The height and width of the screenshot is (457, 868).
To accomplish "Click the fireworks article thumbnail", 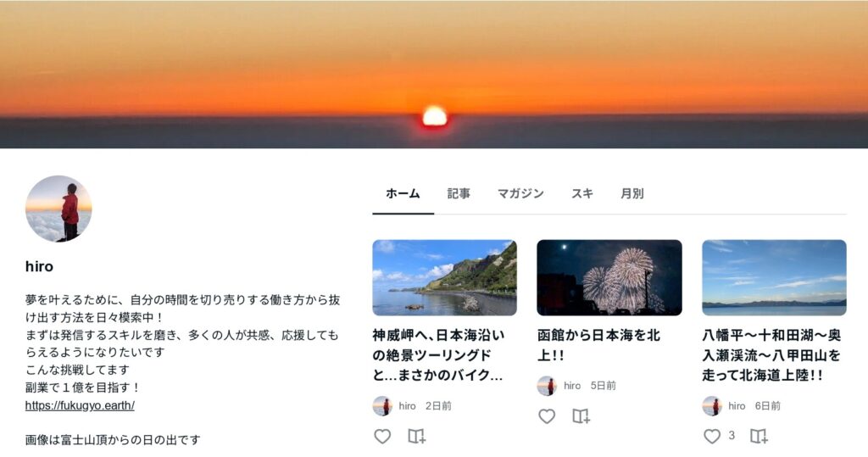I will coord(609,277).
